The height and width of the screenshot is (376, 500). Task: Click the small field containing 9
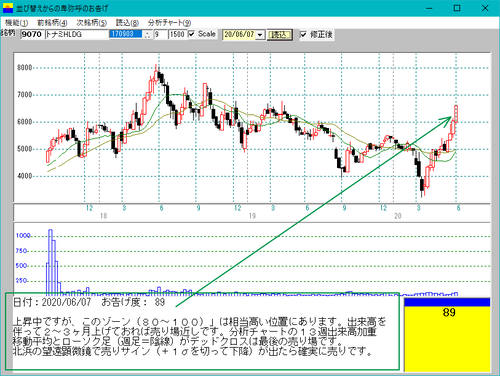click(x=161, y=34)
